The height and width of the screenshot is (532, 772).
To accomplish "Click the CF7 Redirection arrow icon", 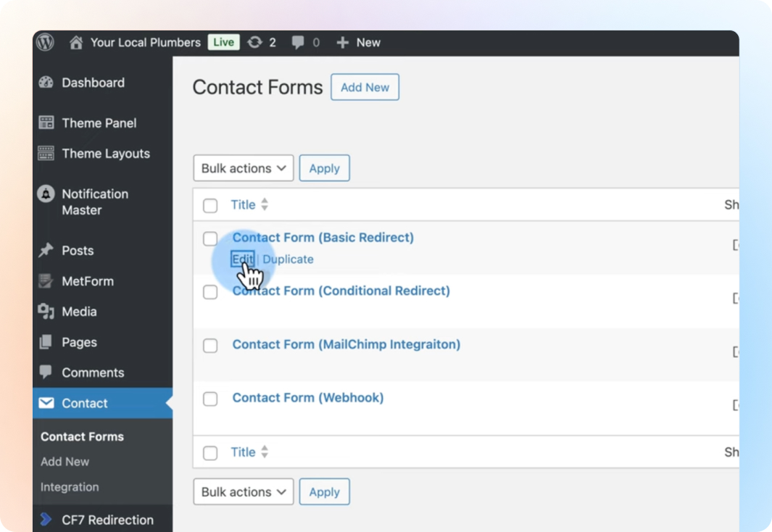I will (46, 520).
